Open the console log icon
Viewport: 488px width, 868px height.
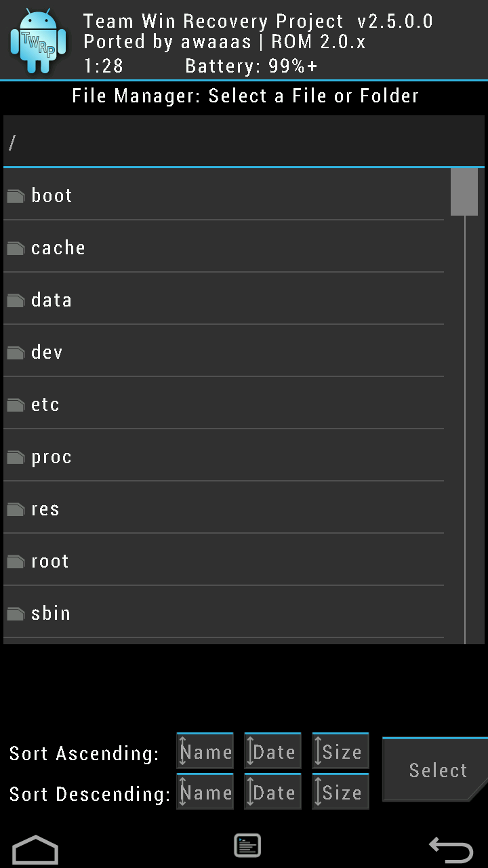[x=247, y=846]
